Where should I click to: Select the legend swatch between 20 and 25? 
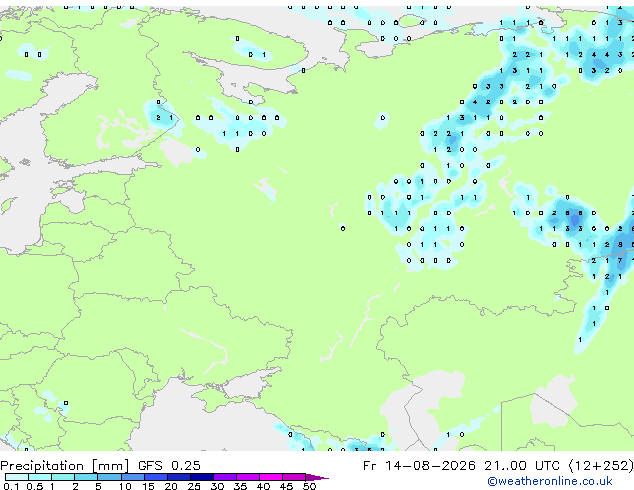[178, 477]
